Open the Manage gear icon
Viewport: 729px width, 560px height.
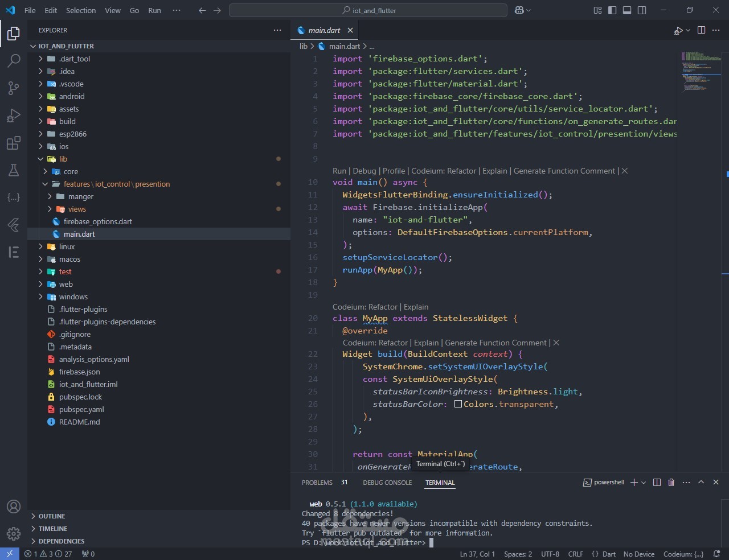(x=14, y=533)
